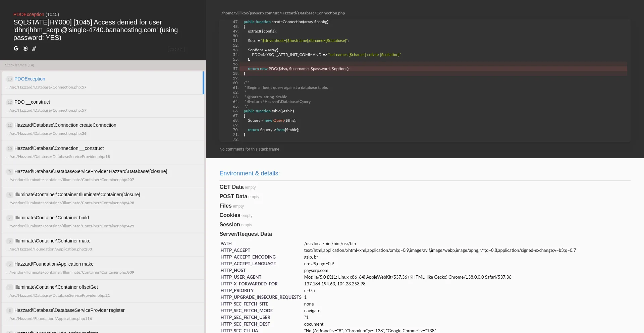Click the PATH variable name
Image resolution: width=644 pixels, height=333 pixels.
click(226, 244)
